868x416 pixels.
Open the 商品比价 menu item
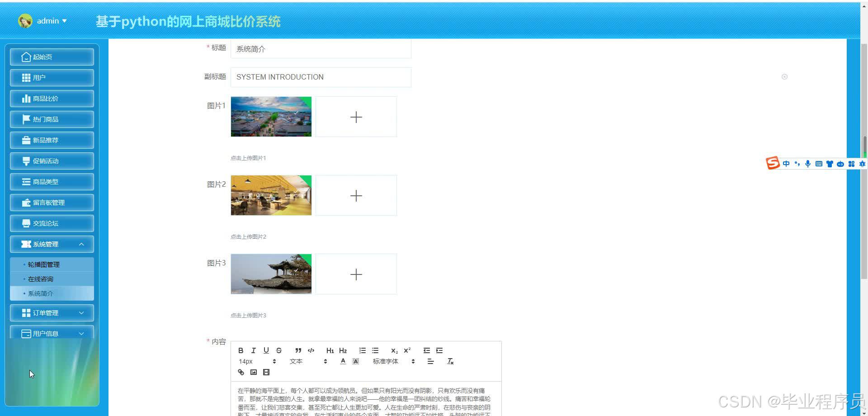[x=52, y=99]
